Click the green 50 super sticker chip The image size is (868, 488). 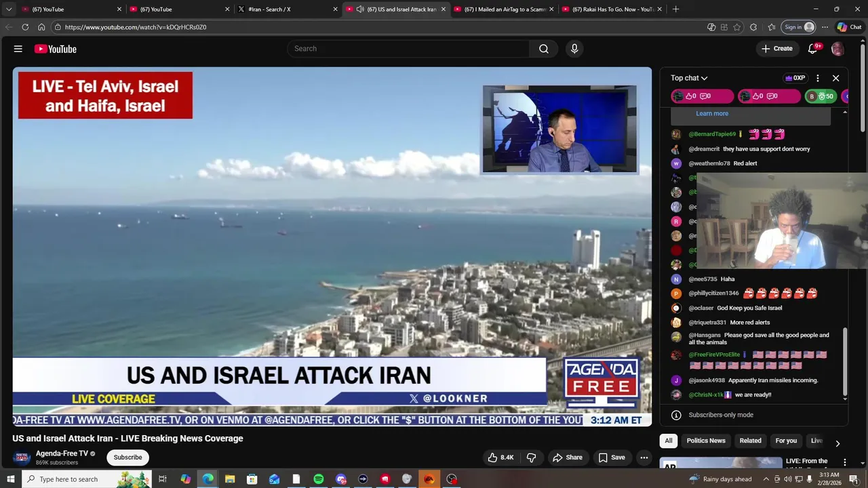pos(821,96)
